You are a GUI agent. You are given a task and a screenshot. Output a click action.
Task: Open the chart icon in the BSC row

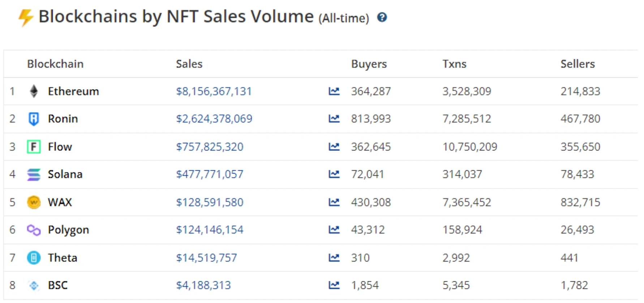click(x=334, y=285)
